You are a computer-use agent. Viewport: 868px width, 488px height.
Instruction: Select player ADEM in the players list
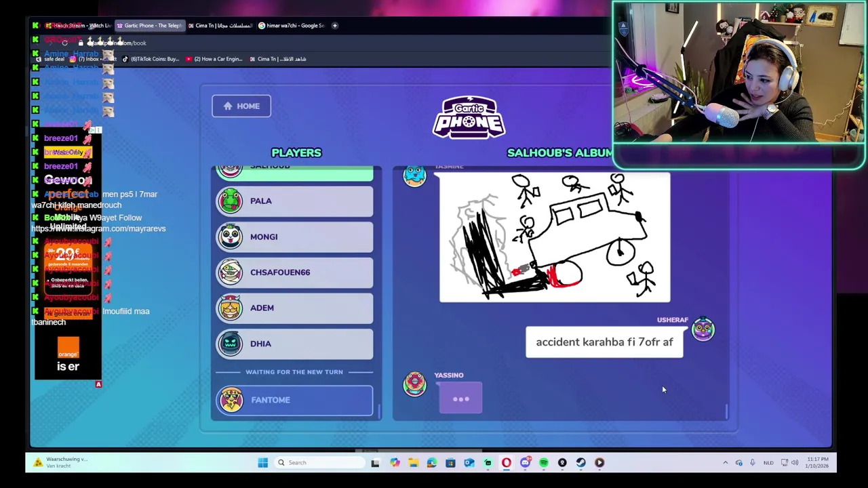pos(294,308)
